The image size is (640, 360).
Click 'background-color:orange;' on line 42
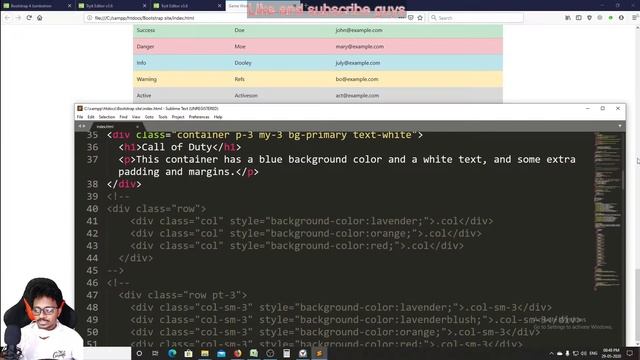pyautogui.click(x=341, y=233)
